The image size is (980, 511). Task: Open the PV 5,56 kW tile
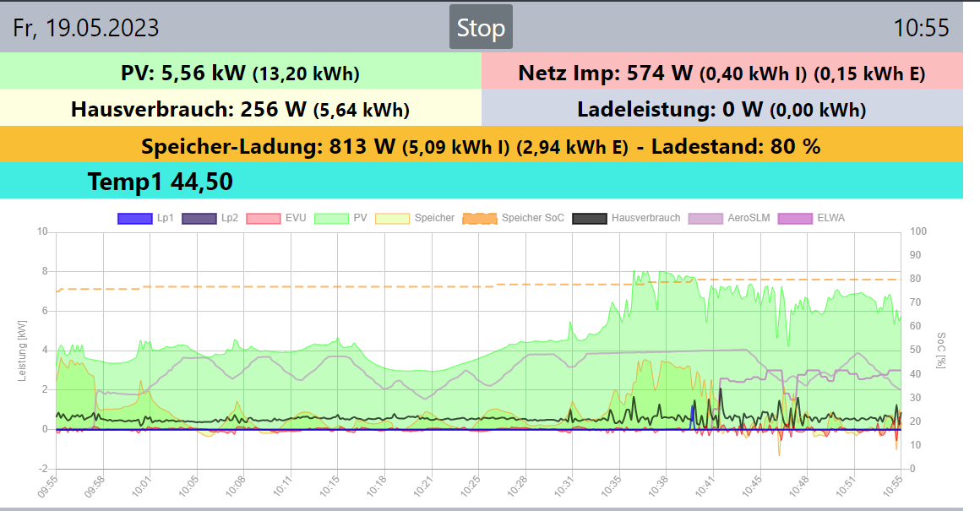tap(241, 73)
